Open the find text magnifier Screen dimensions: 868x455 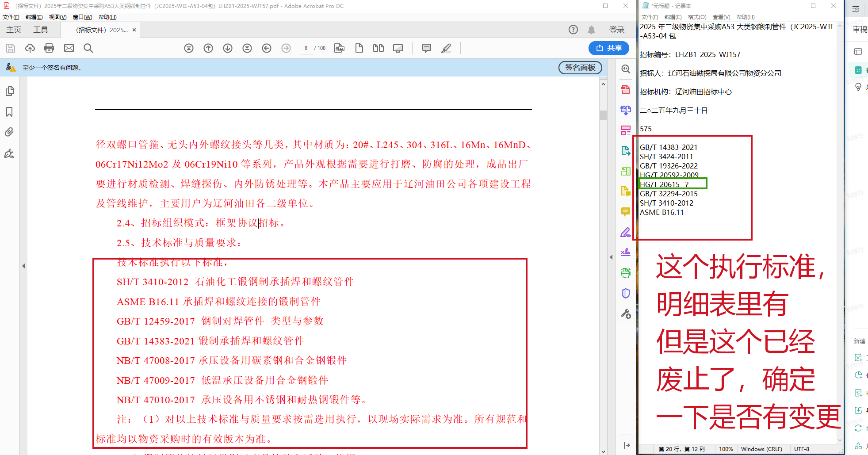tap(88, 48)
